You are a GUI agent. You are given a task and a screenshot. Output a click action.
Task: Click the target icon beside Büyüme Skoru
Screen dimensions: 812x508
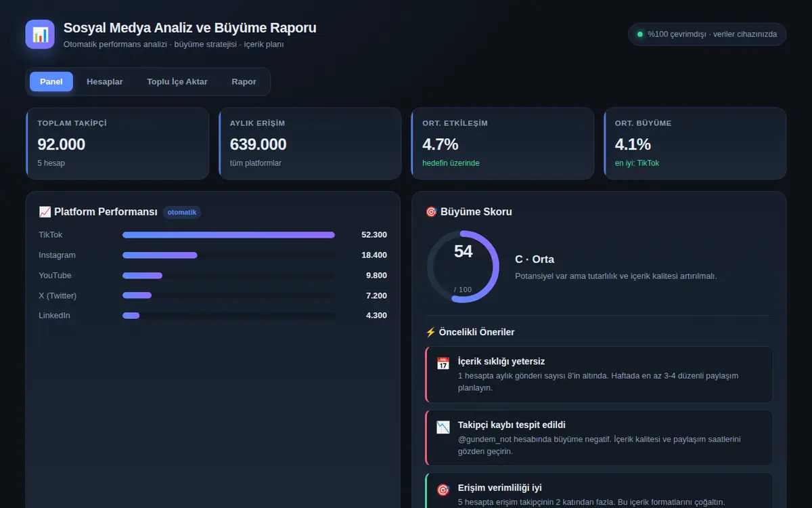[x=431, y=212]
